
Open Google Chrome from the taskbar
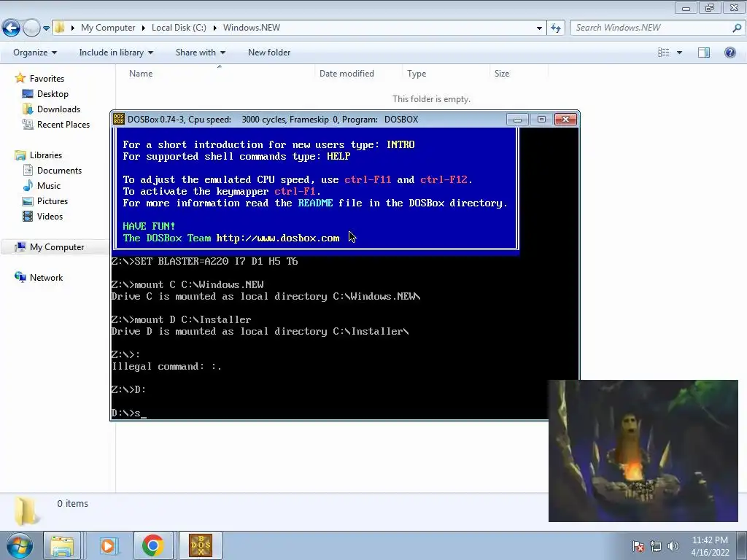click(x=153, y=545)
